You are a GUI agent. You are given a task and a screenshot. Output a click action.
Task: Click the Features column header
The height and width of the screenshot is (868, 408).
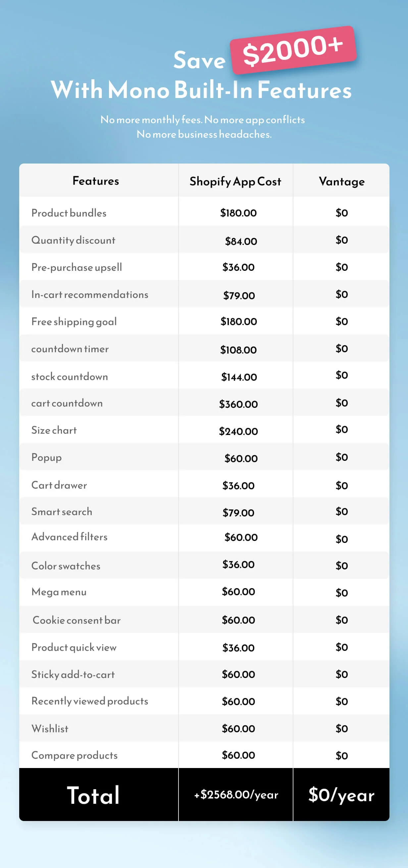96,181
